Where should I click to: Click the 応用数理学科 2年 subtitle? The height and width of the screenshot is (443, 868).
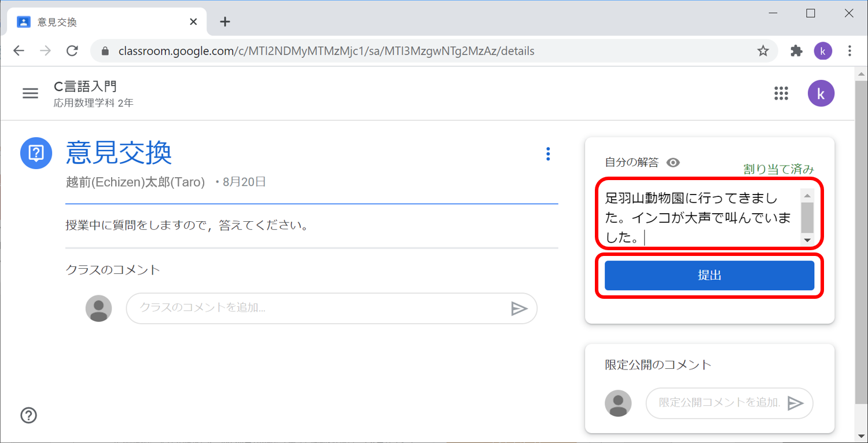coord(94,103)
